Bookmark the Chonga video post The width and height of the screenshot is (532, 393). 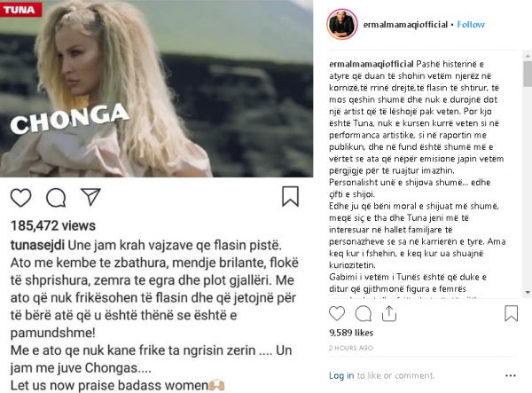(x=291, y=197)
